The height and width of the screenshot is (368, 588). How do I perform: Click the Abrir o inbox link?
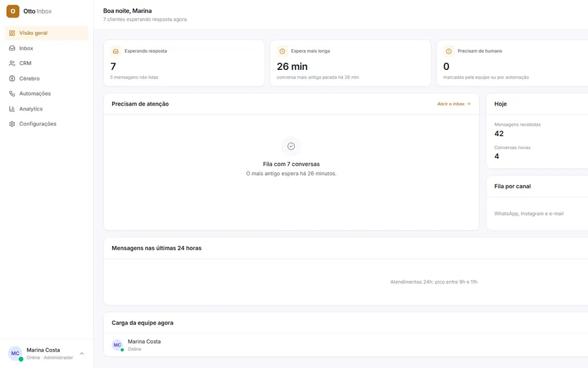coord(454,104)
